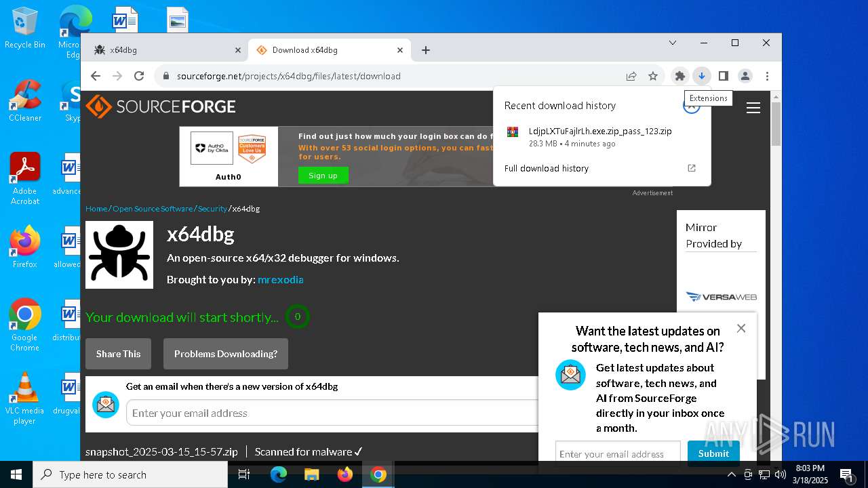
Task: Switch to the x64dbg tab
Action: click(x=167, y=50)
